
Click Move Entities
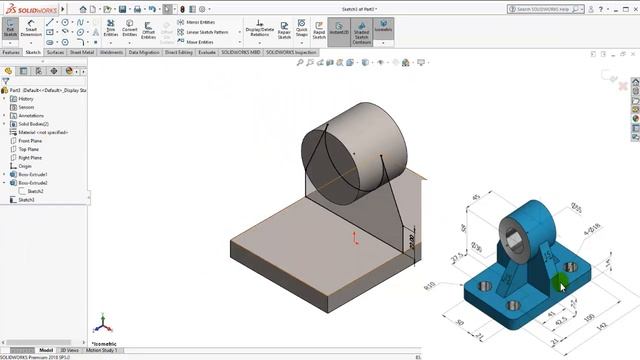[x=196, y=42]
